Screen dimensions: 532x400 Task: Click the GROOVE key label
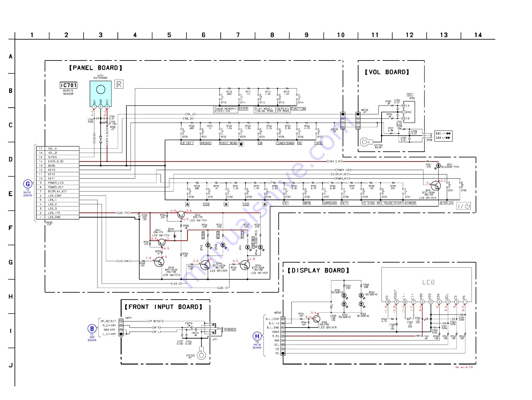coord(206,143)
